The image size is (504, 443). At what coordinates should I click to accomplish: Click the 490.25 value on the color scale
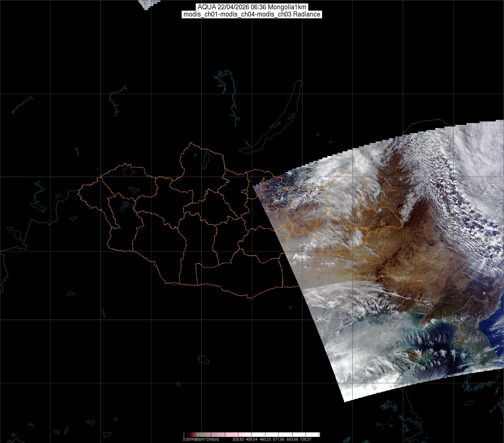(x=265, y=439)
